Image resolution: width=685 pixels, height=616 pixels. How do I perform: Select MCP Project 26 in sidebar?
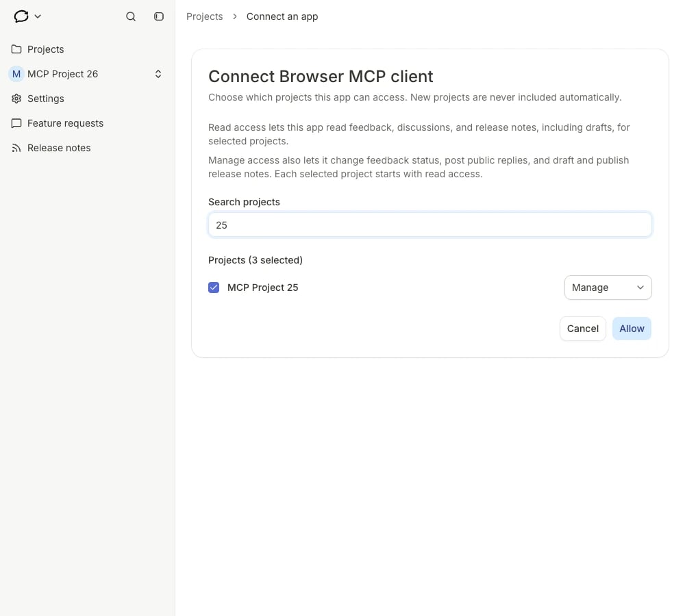(x=88, y=74)
